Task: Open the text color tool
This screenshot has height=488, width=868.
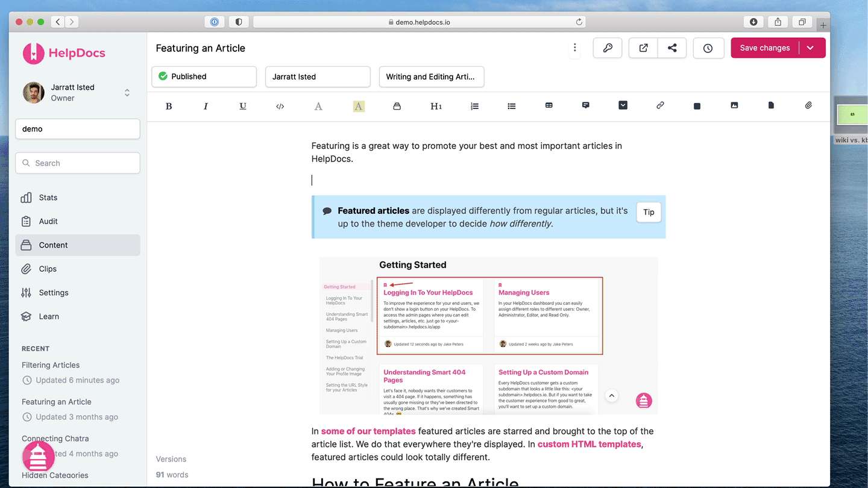Action: point(318,106)
